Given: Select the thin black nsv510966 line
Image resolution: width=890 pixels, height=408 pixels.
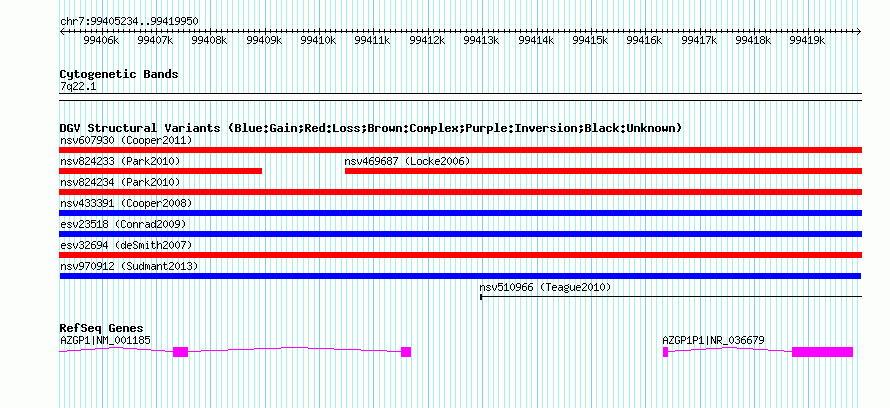Looking at the screenshot, I should pos(671,296).
